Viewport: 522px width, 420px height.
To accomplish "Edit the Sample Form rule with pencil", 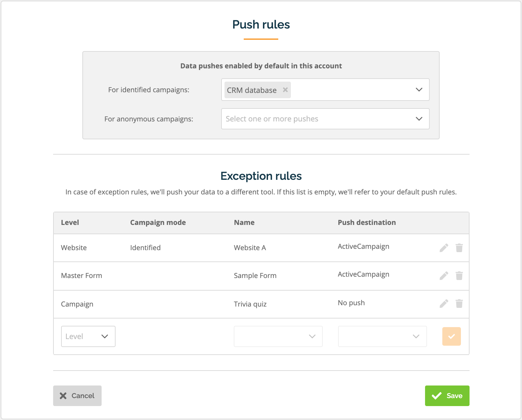I will coord(444,276).
